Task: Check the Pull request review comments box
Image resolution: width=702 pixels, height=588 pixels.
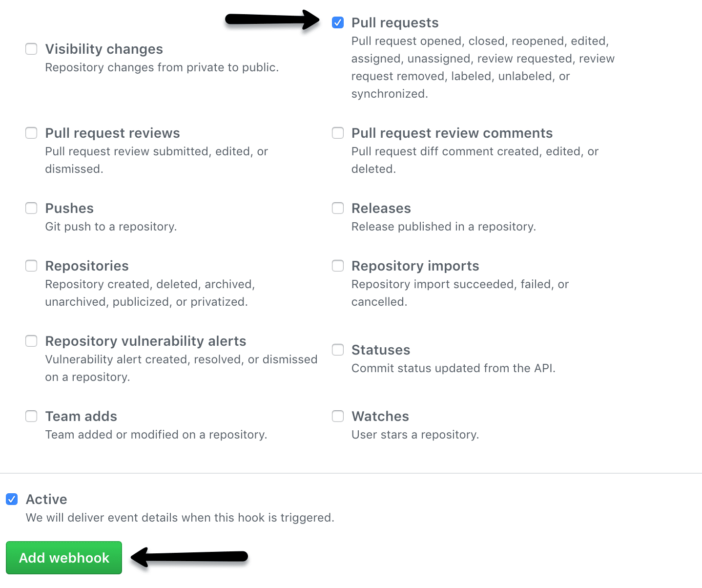Action: click(338, 133)
